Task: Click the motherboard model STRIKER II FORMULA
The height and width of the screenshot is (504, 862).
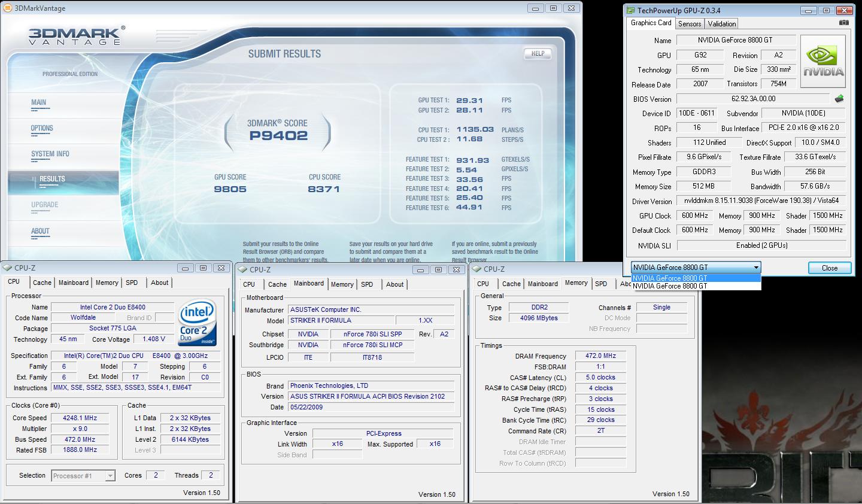Action: (341, 320)
